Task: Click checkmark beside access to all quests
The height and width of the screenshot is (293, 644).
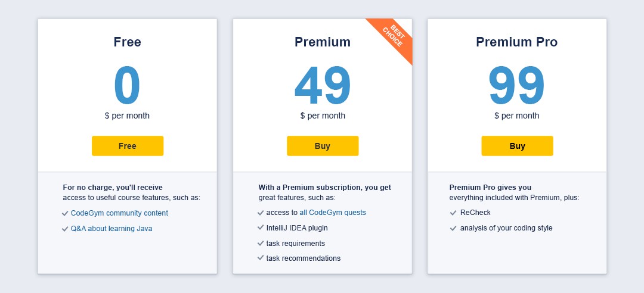Action: pyautogui.click(x=261, y=213)
